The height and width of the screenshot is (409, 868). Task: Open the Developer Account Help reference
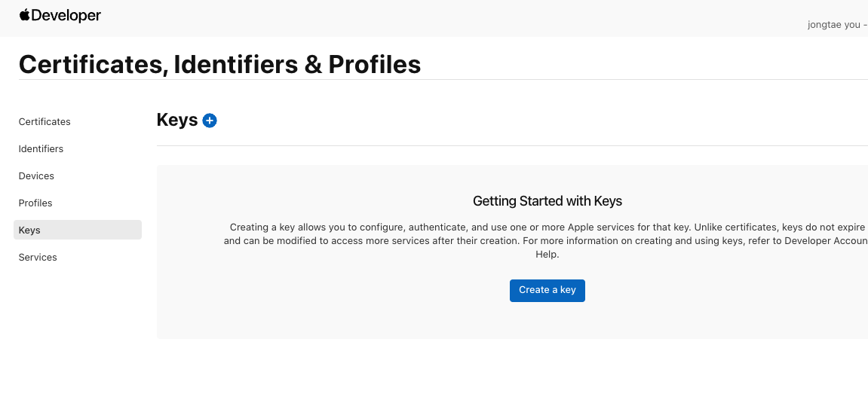point(825,241)
